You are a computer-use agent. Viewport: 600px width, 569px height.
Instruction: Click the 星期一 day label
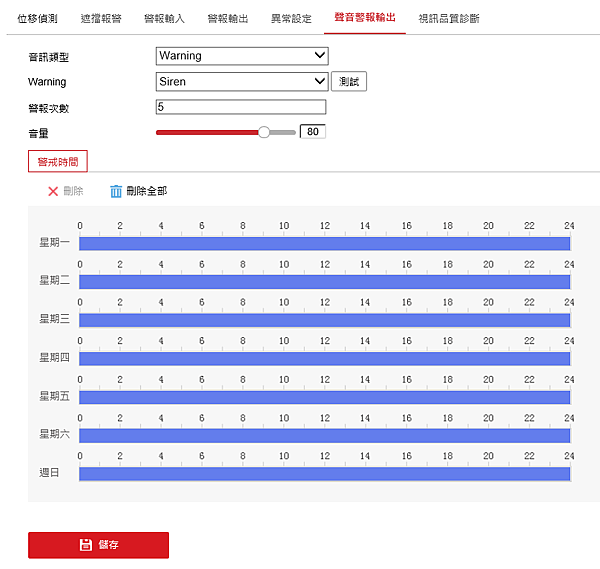[x=55, y=242]
